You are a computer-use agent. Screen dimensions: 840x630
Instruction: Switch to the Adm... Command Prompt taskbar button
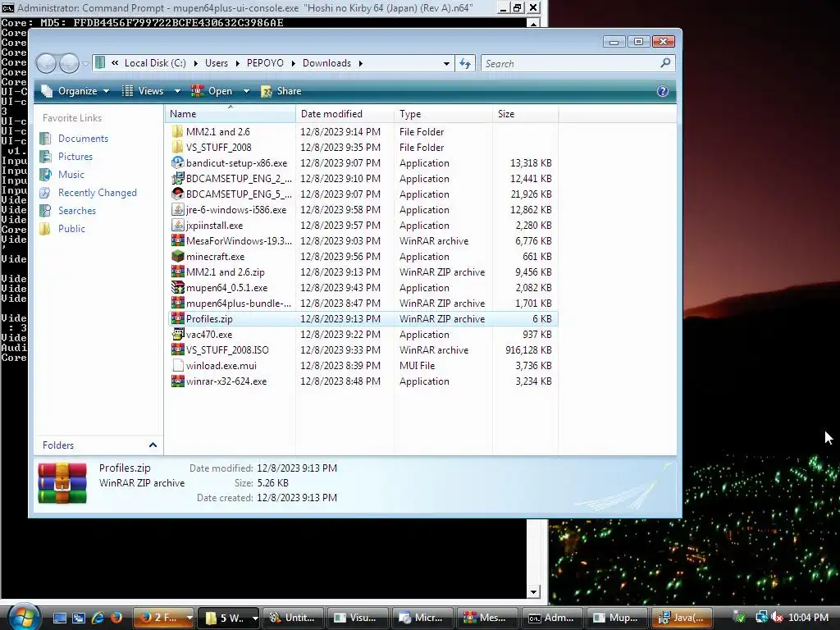click(552, 618)
